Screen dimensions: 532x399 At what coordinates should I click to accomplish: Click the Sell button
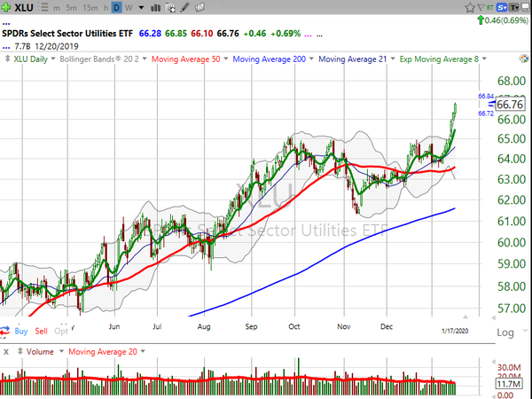pos(41,331)
